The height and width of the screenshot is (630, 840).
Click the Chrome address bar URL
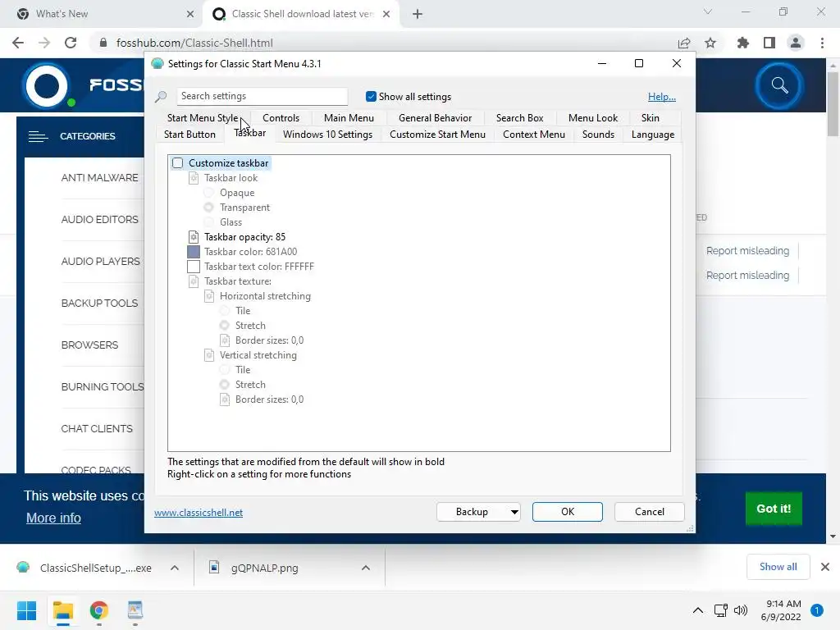(194, 43)
